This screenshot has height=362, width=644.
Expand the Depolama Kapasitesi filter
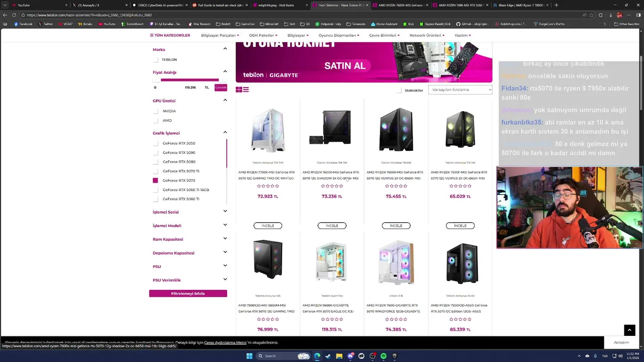pyautogui.click(x=225, y=252)
